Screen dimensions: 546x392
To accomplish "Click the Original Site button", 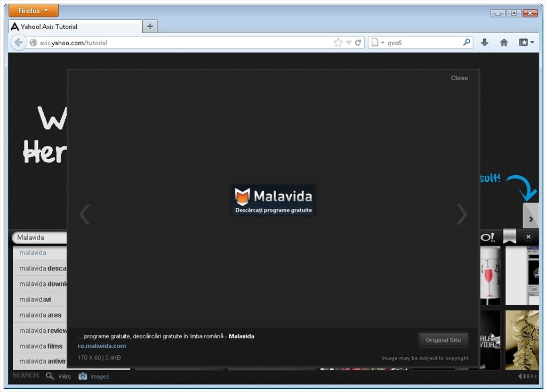I will 443,340.
